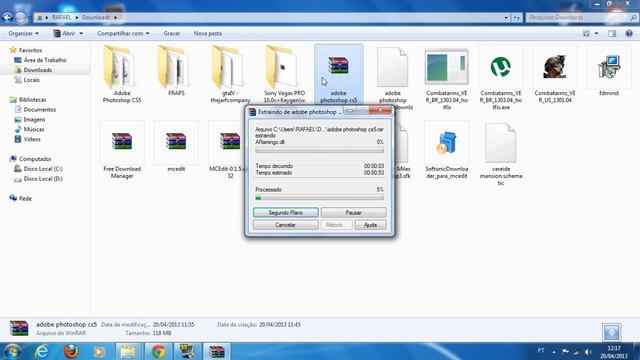Open Windows Explorer from the taskbar
Viewport: 640px width, 360px height.
pyautogui.click(x=128, y=351)
